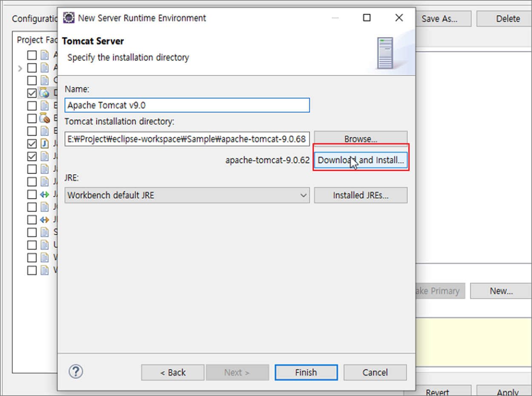Viewport: 532px width, 396px height.
Task: Focus the Name field 'Apache Tomcat v9.0'
Action: pos(187,105)
